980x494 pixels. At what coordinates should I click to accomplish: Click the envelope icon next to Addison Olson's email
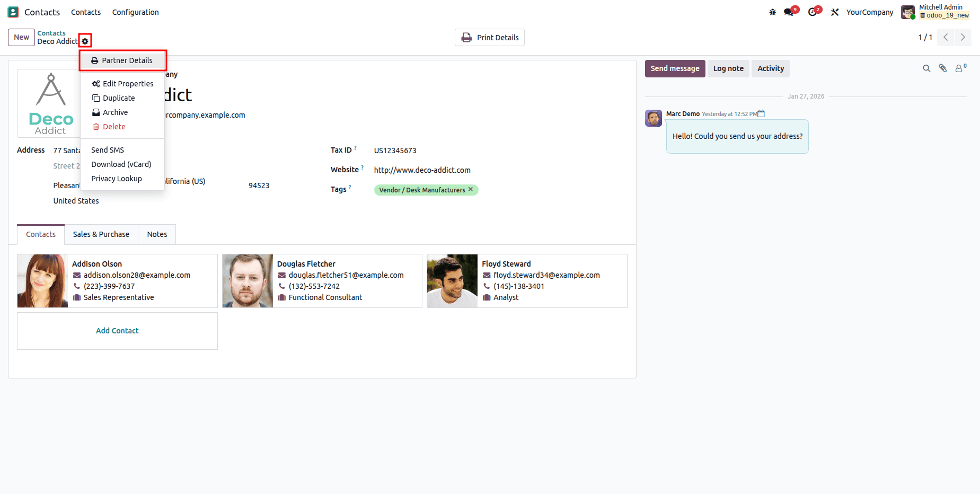[x=77, y=275]
